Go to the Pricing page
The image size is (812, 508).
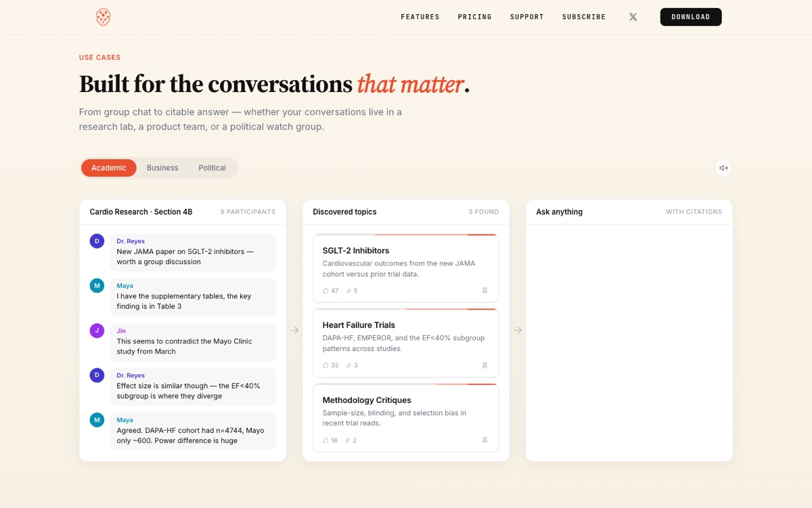(475, 17)
